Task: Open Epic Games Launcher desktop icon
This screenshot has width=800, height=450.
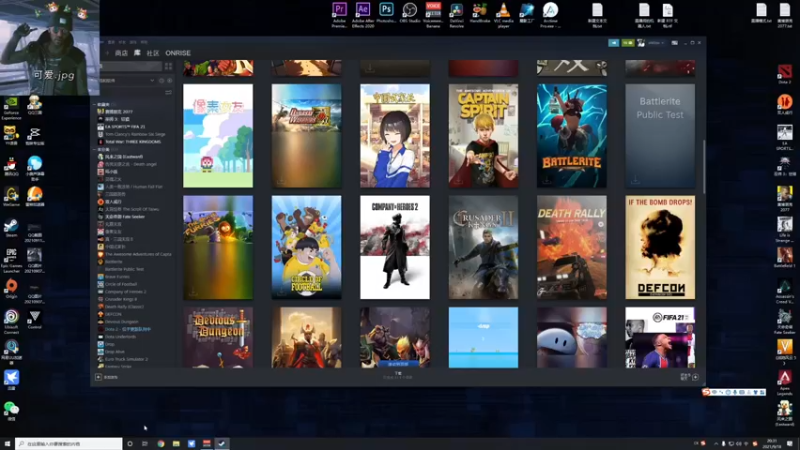Action: tap(11, 260)
